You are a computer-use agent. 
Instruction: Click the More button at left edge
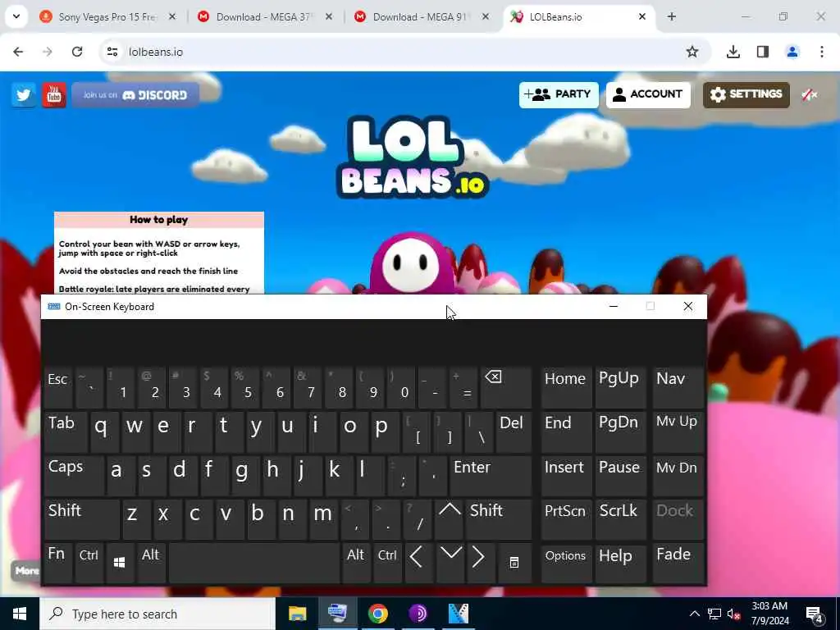[25, 571]
